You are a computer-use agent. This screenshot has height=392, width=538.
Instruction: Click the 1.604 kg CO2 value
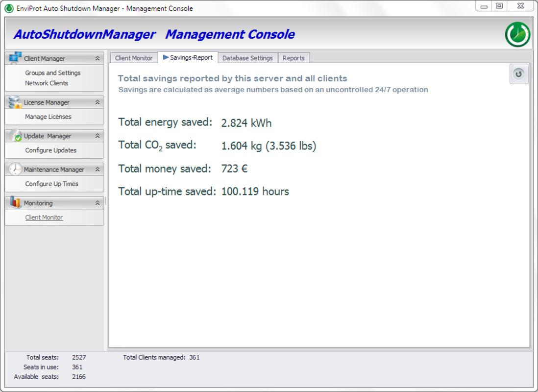(269, 146)
